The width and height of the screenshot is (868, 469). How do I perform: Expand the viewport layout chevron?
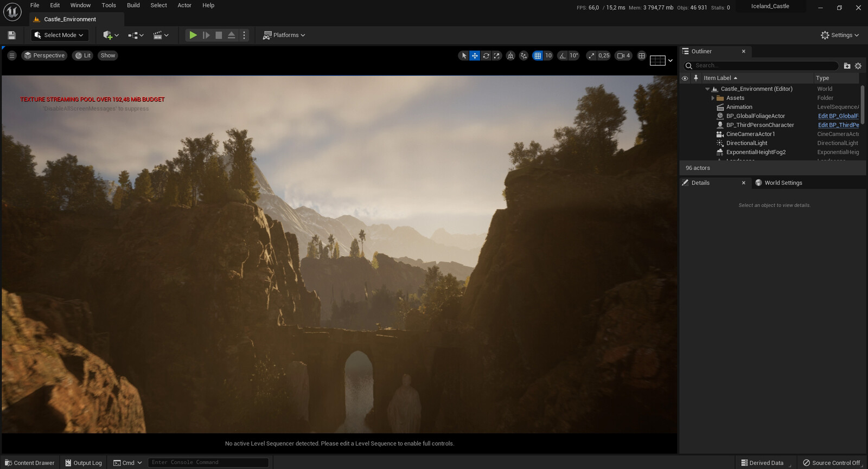[671, 60]
